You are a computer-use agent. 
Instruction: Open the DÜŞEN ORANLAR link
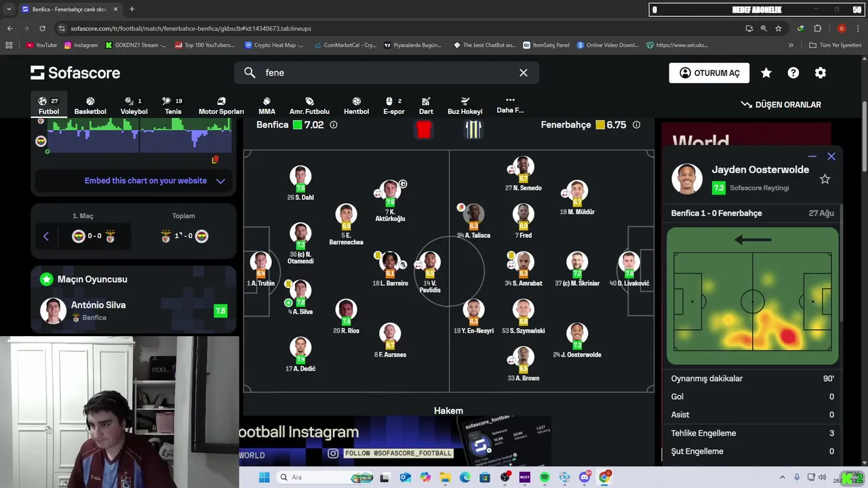pos(781,104)
